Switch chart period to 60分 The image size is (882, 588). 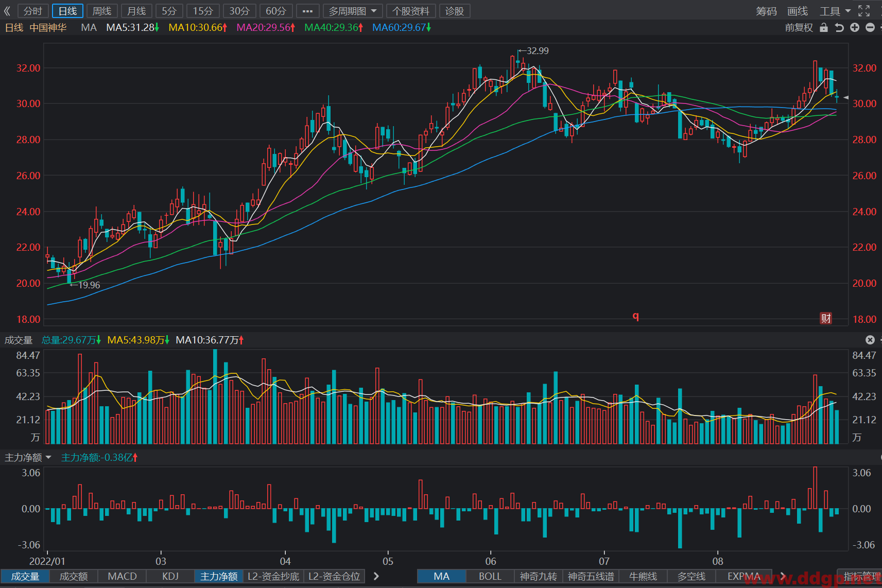coord(276,11)
